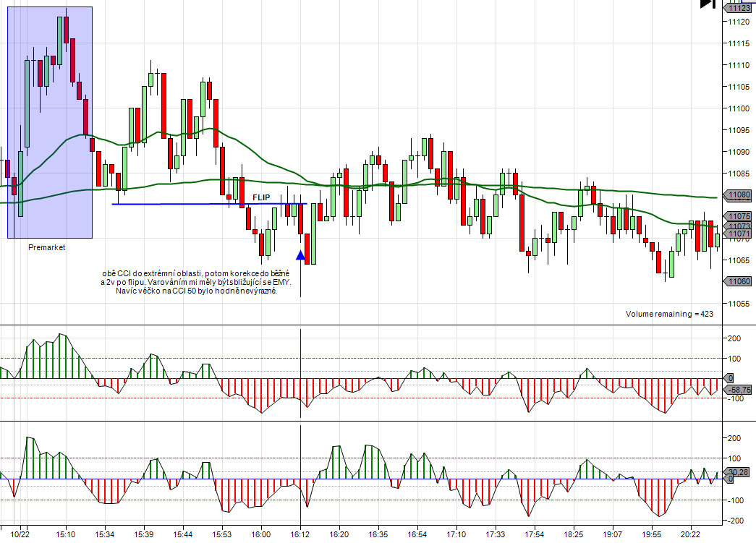The height and width of the screenshot is (543, 756).
Task: Click the 17:54 time axis label
Action: [x=535, y=534]
